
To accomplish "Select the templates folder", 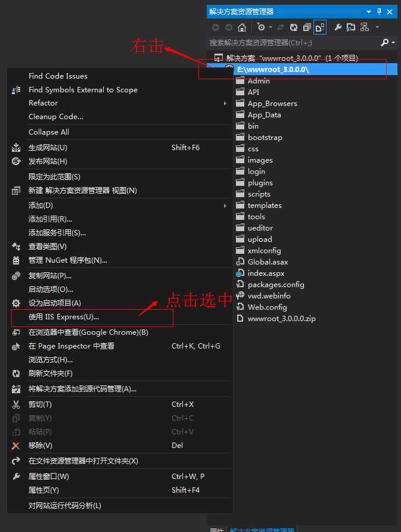I will pos(265,206).
